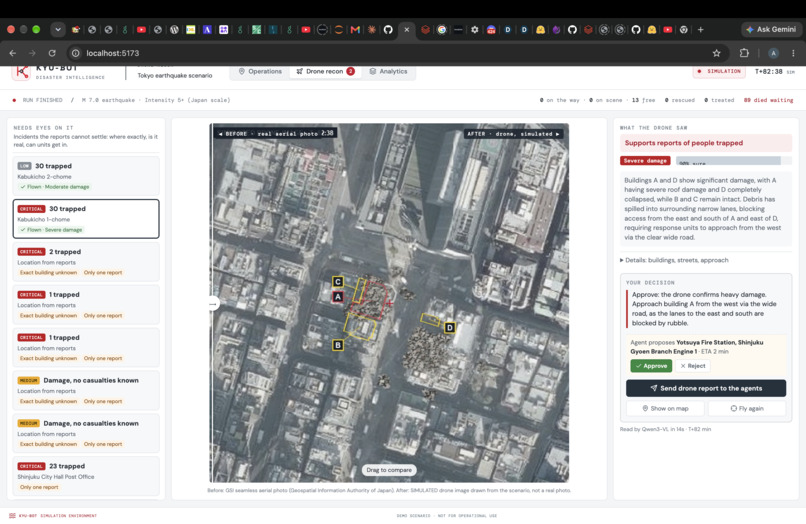Screen dimensions: 806x524
Task: Send drone report to the agents
Action: (x=706, y=388)
